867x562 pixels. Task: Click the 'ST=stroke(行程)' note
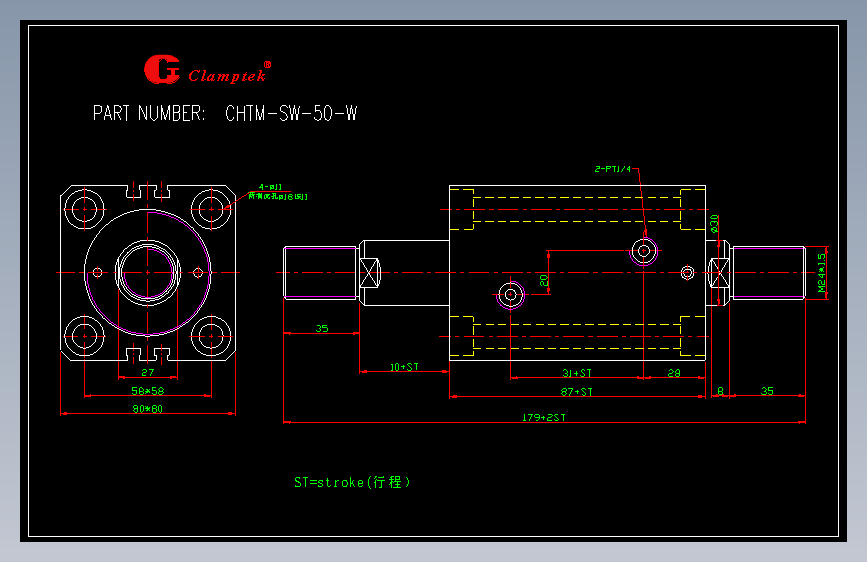point(352,482)
